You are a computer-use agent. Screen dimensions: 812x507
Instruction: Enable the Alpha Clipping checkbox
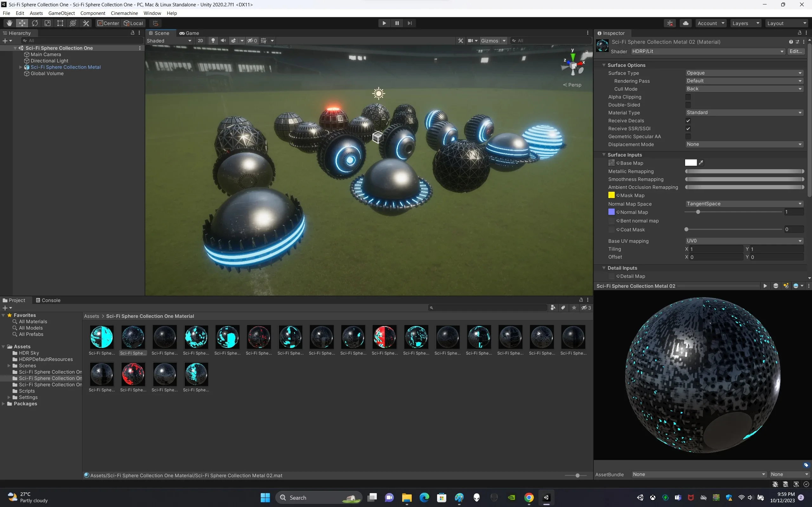coord(688,97)
